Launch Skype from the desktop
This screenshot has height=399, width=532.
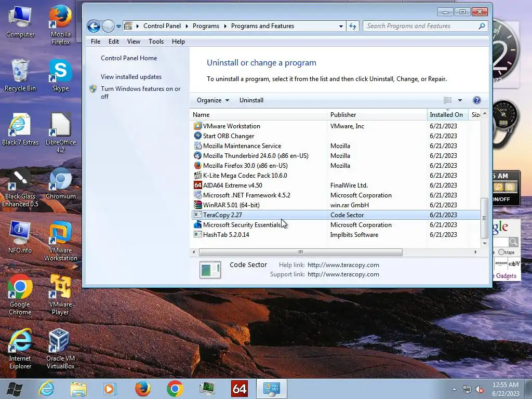click(60, 75)
